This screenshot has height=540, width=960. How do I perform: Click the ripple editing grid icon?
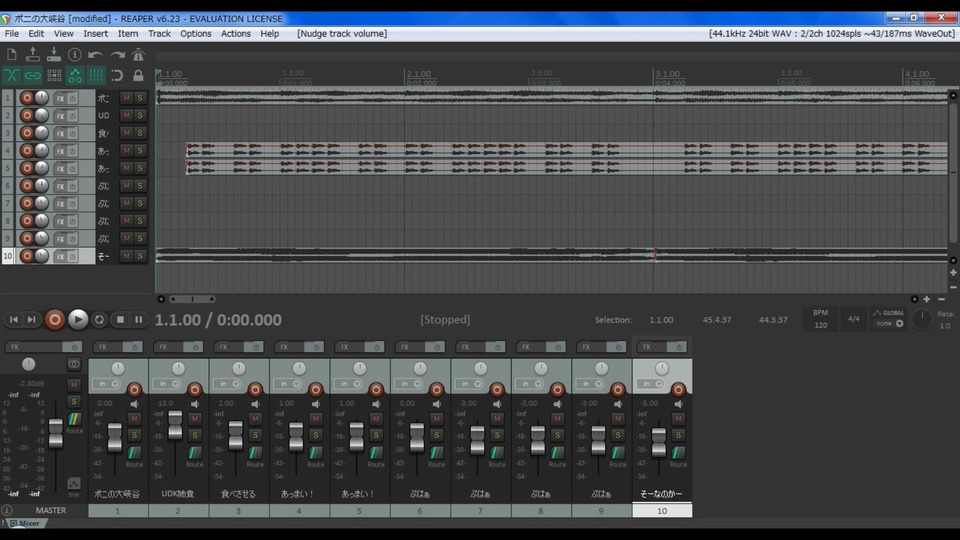coord(54,75)
